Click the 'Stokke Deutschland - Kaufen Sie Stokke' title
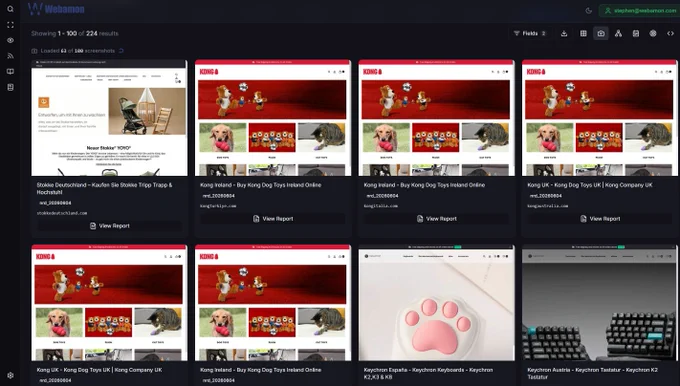 point(105,188)
